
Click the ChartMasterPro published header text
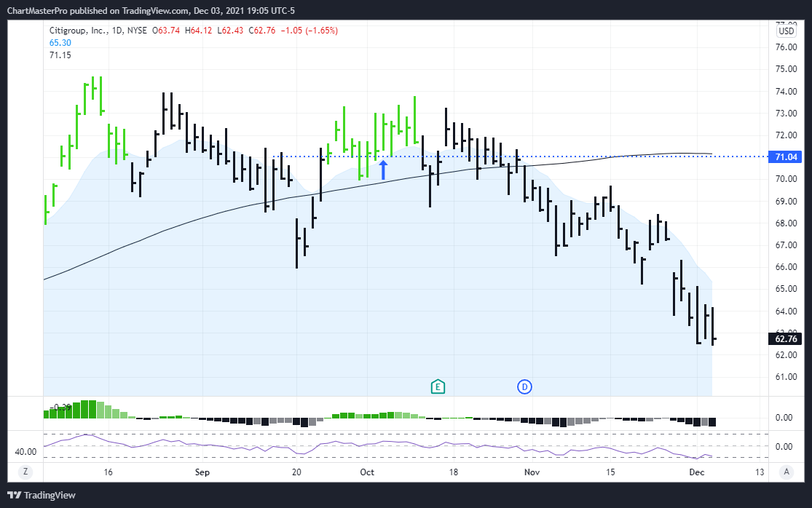point(151,10)
